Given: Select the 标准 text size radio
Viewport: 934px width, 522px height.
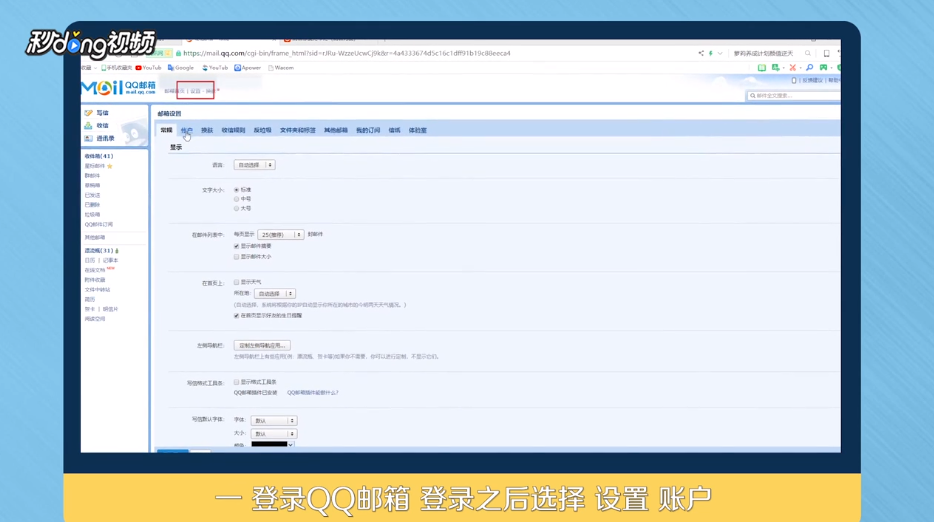Looking at the screenshot, I should pyautogui.click(x=236, y=189).
